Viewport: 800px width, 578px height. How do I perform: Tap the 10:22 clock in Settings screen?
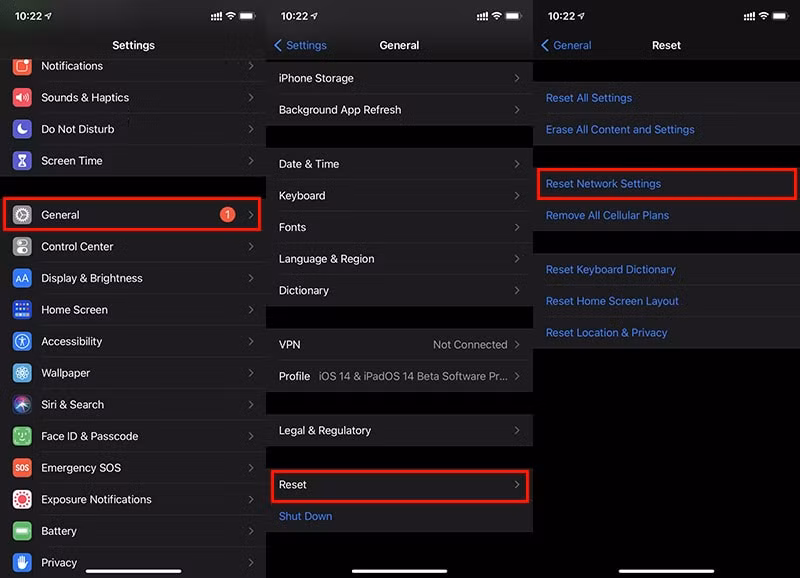click(x=29, y=16)
